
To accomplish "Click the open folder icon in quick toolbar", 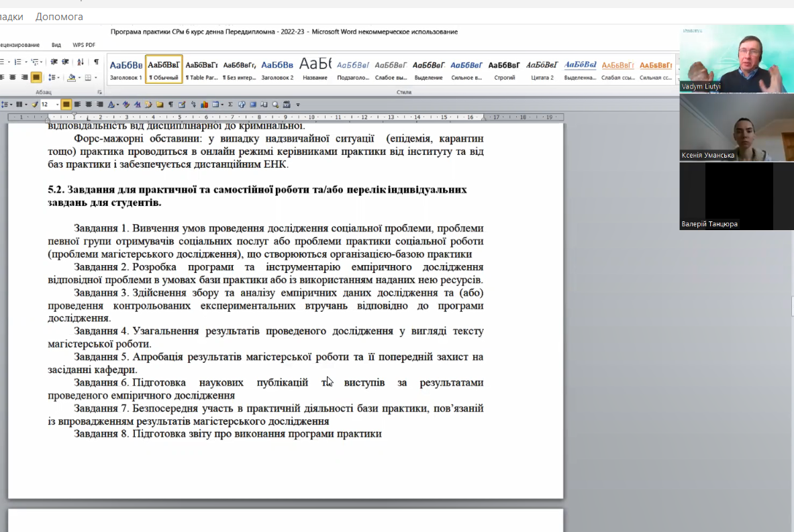I will [x=160, y=105].
